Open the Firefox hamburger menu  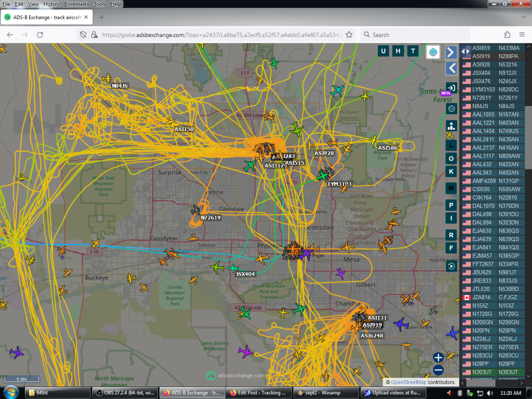522,35
